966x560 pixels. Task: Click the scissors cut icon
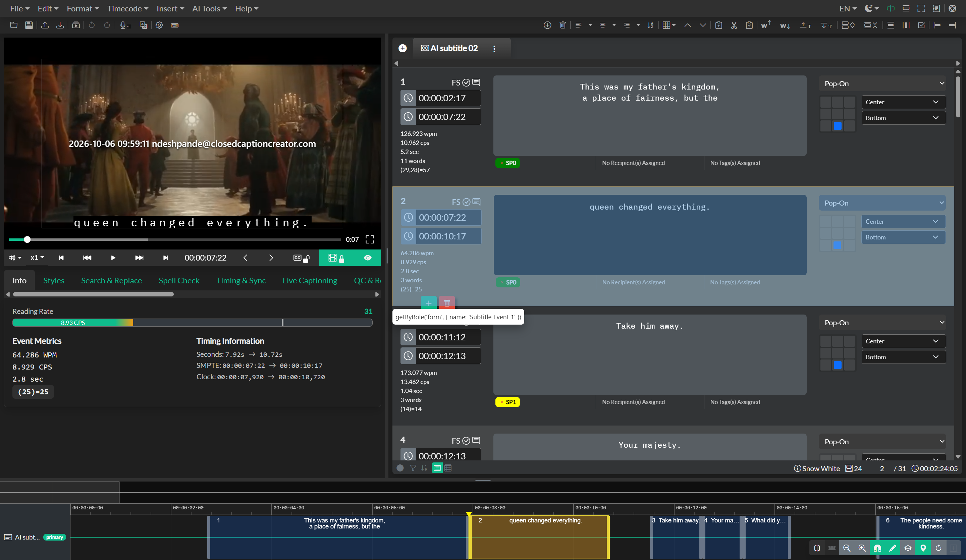click(734, 25)
